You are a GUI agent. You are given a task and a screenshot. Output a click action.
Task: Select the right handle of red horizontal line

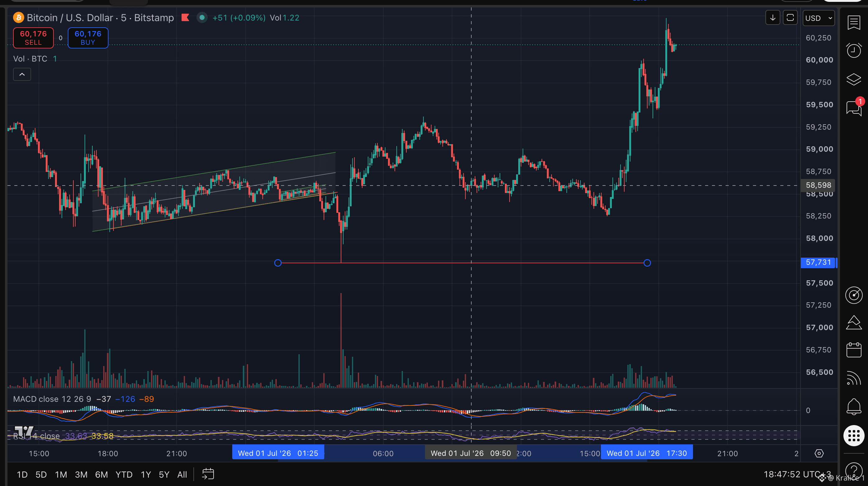point(647,263)
